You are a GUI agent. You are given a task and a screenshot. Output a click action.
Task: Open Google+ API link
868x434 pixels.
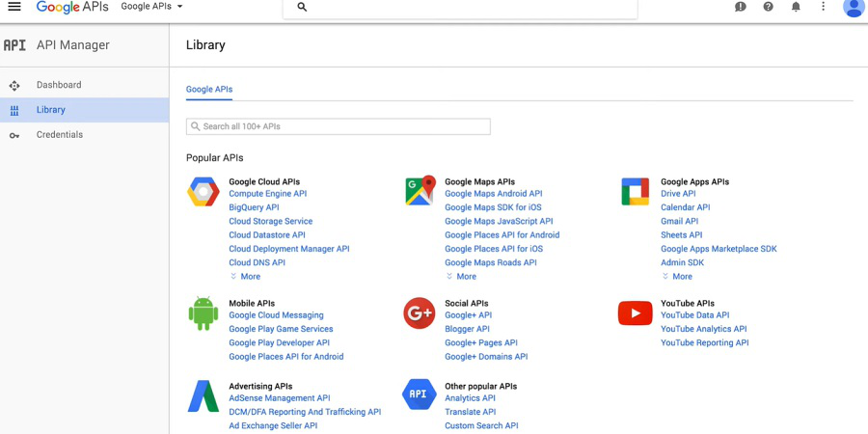[469, 315]
